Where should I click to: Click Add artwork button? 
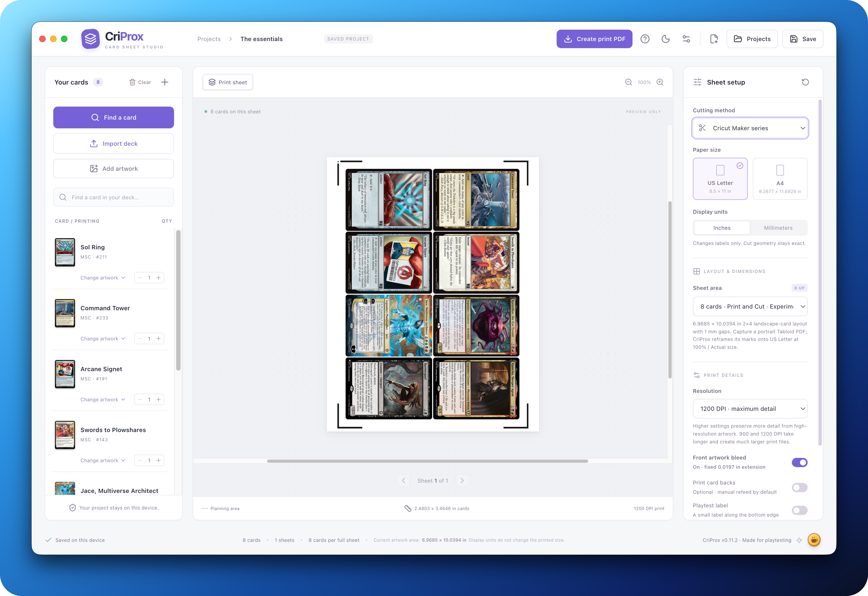tap(114, 168)
